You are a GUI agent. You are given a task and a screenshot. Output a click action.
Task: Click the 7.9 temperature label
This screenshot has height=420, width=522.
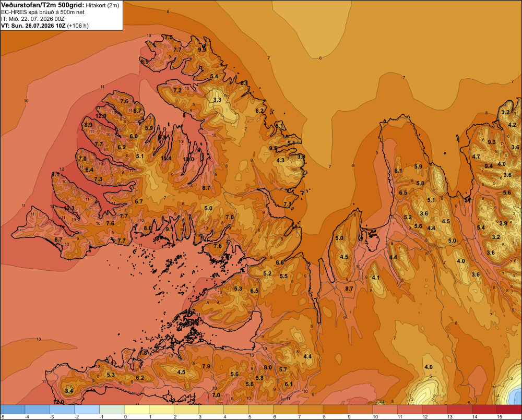(x=206, y=366)
